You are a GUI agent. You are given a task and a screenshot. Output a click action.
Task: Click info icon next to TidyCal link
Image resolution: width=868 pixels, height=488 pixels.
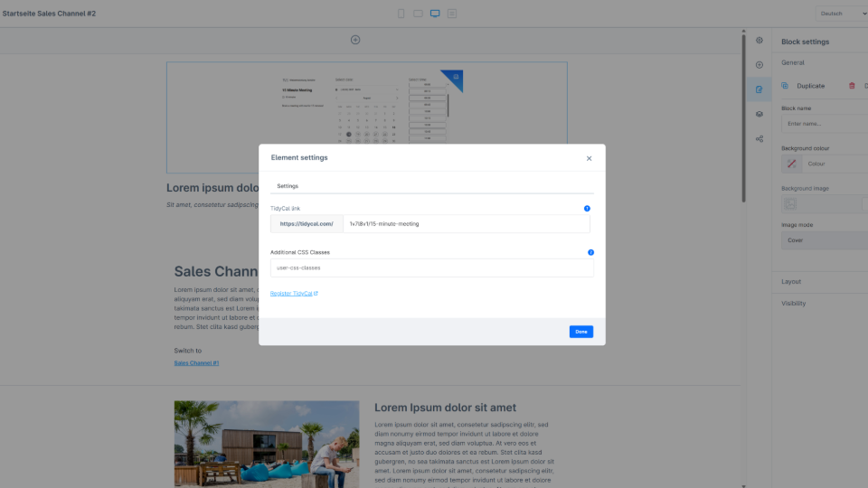click(x=587, y=209)
